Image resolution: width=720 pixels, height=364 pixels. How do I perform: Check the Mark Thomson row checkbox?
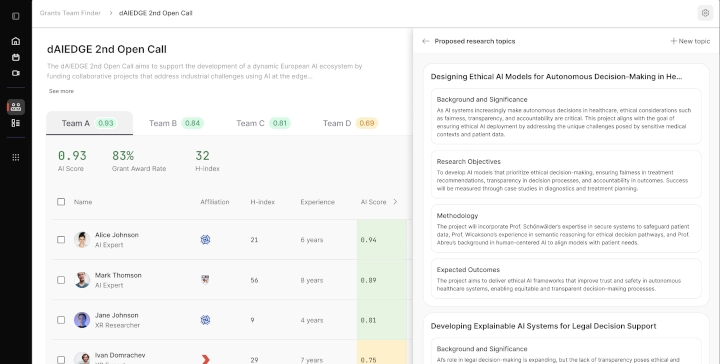coord(61,280)
